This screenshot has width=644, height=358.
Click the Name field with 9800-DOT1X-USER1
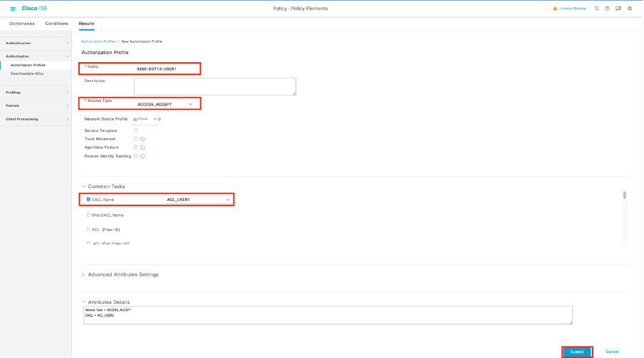(x=166, y=69)
